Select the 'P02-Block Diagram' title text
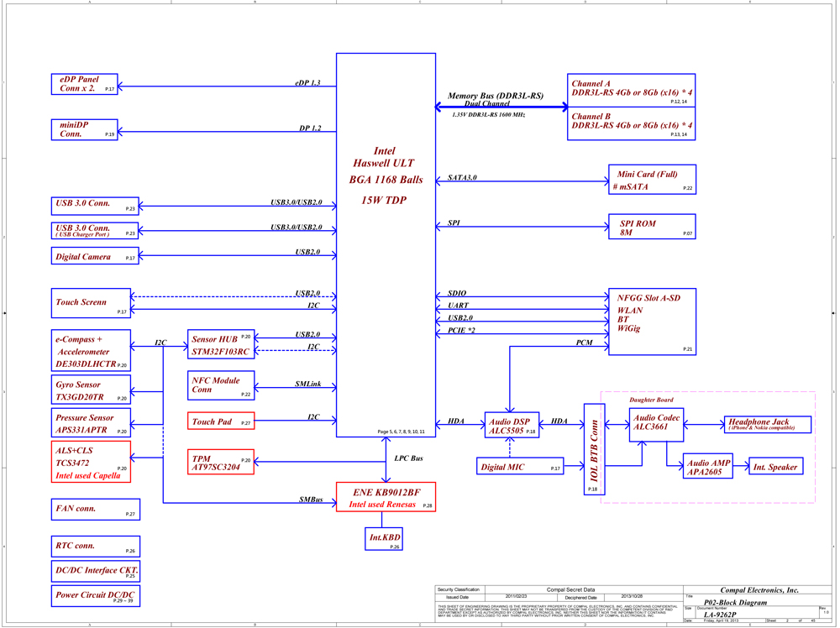The image size is (840, 628). (x=735, y=602)
